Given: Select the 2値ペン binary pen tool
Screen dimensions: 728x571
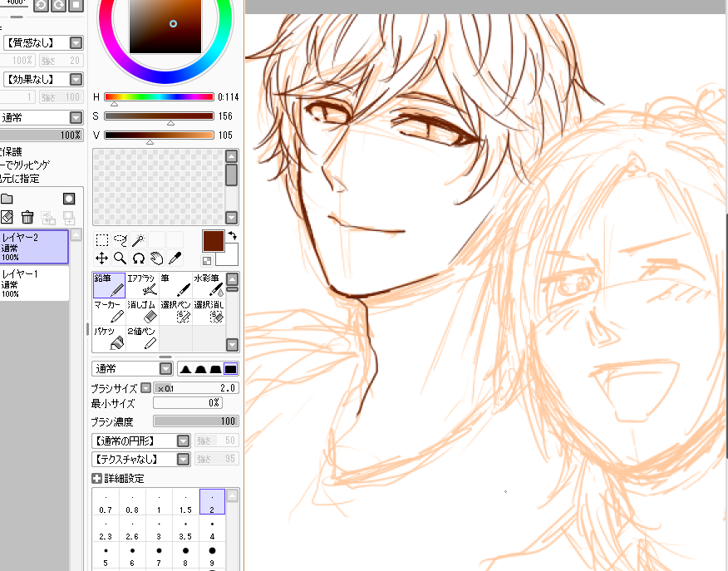Looking at the screenshot, I should pyautogui.click(x=143, y=338).
